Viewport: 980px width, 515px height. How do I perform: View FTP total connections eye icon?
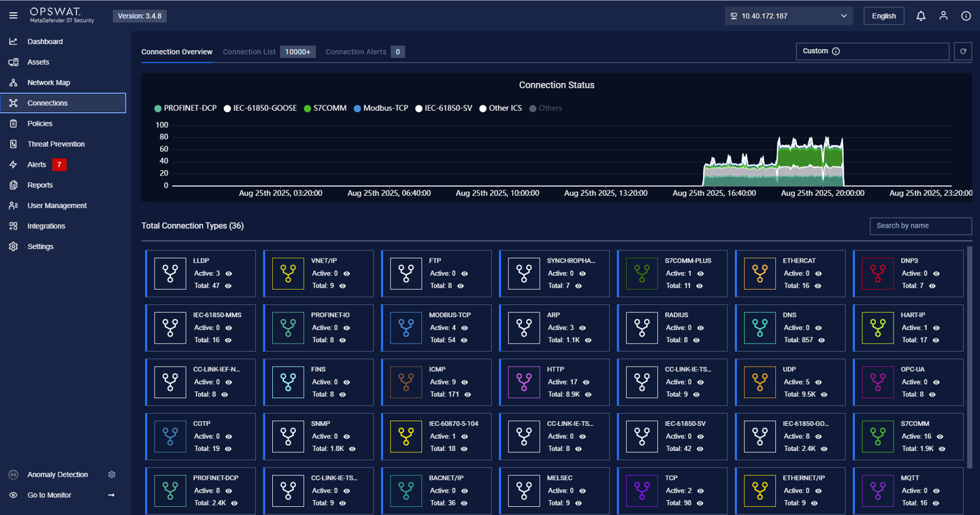(x=461, y=286)
